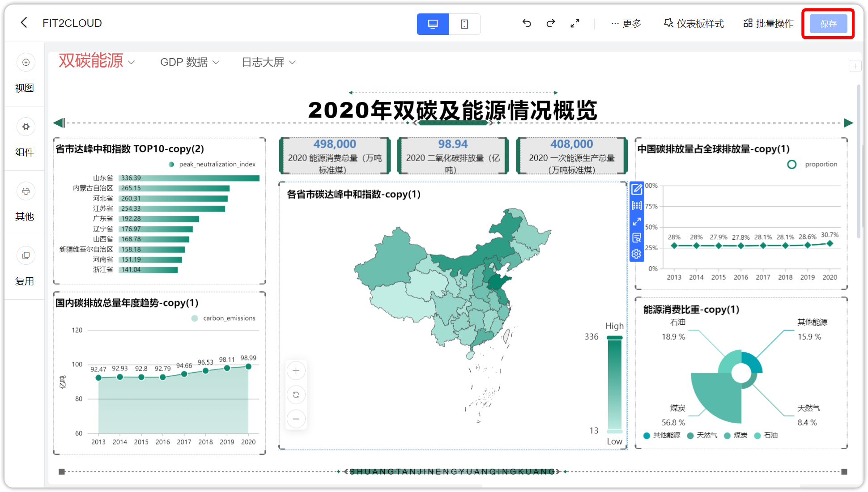Open the 其他 panel icon

click(x=26, y=191)
